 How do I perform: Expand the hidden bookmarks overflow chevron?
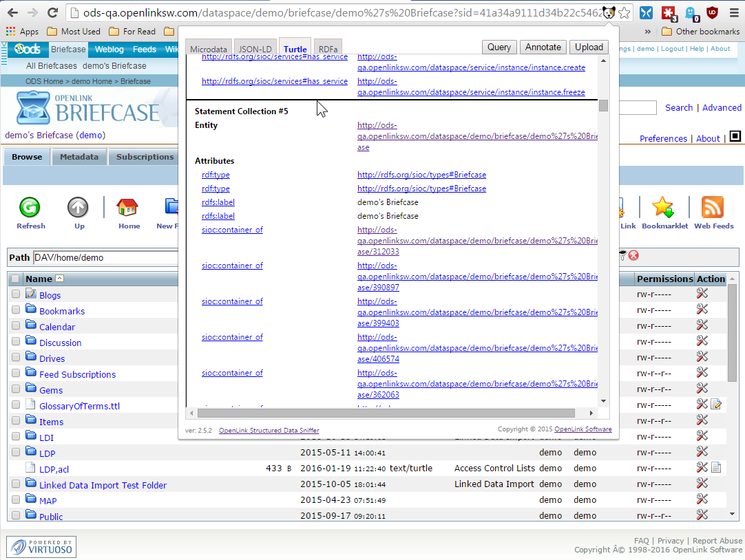[x=648, y=32]
